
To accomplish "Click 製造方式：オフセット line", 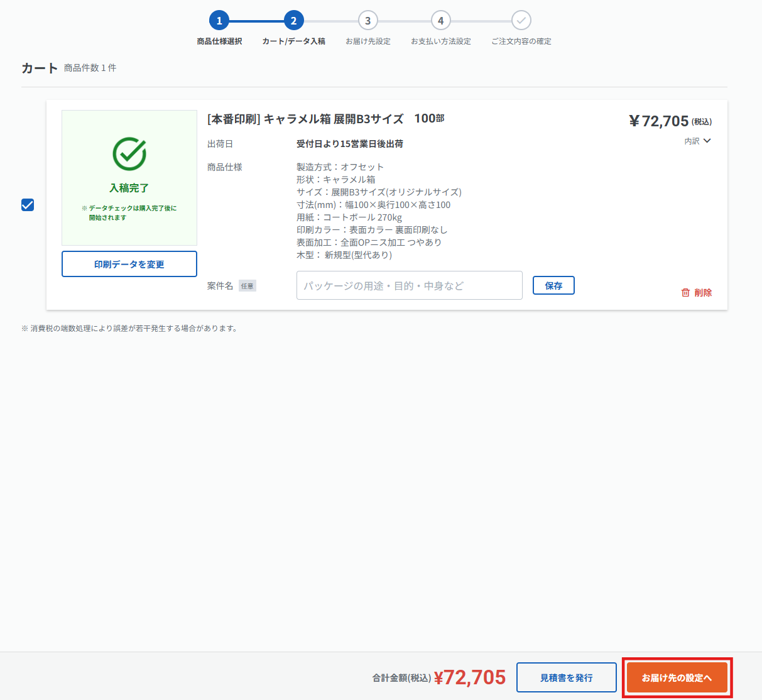I will [340, 167].
